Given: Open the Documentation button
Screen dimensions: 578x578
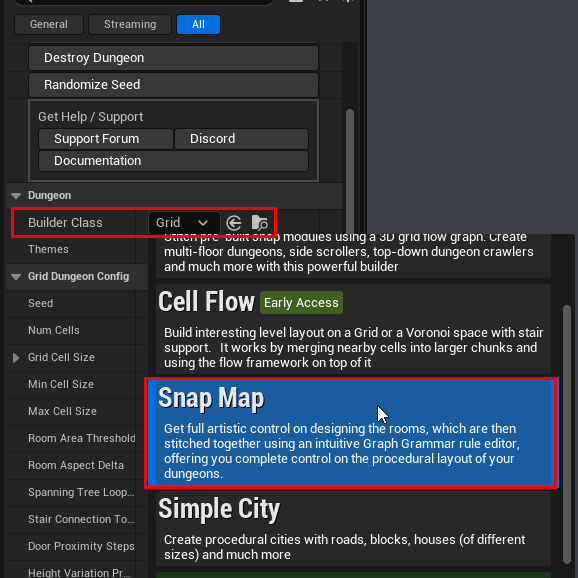Looking at the screenshot, I should click(173, 161).
